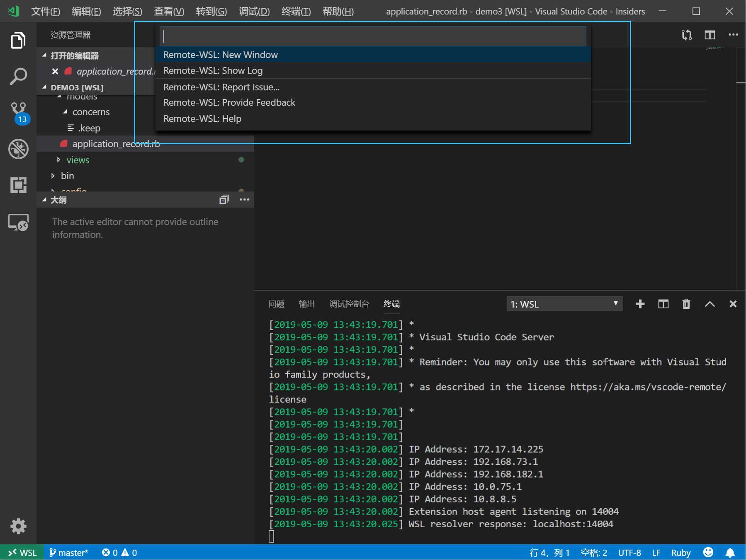This screenshot has height=560, width=746.
Task: Change language mode Ruby
Action: click(x=681, y=553)
